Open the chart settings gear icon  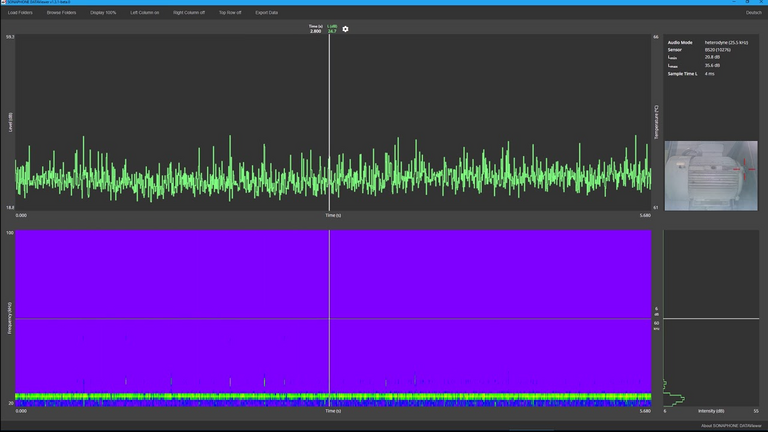tap(346, 29)
